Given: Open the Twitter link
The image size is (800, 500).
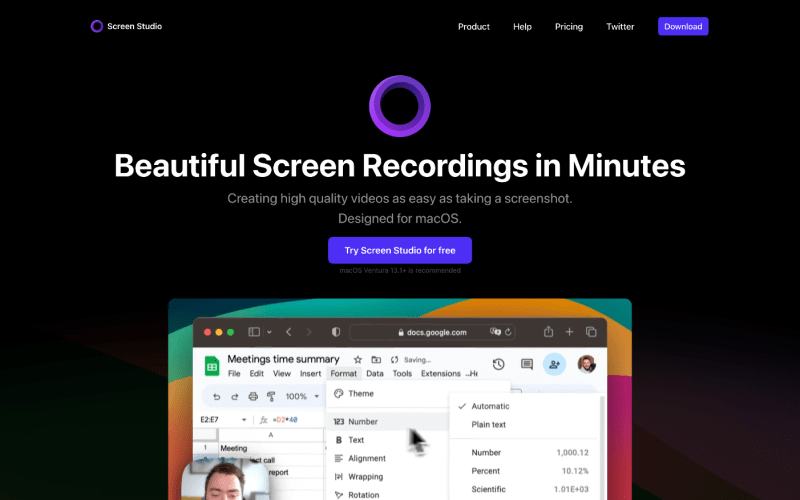Looking at the screenshot, I should (x=620, y=27).
